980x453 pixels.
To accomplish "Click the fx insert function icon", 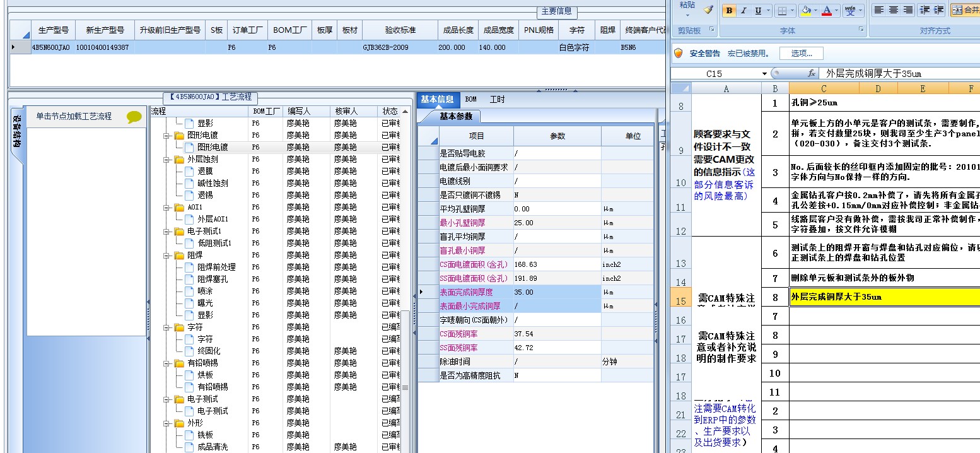I will (812, 74).
